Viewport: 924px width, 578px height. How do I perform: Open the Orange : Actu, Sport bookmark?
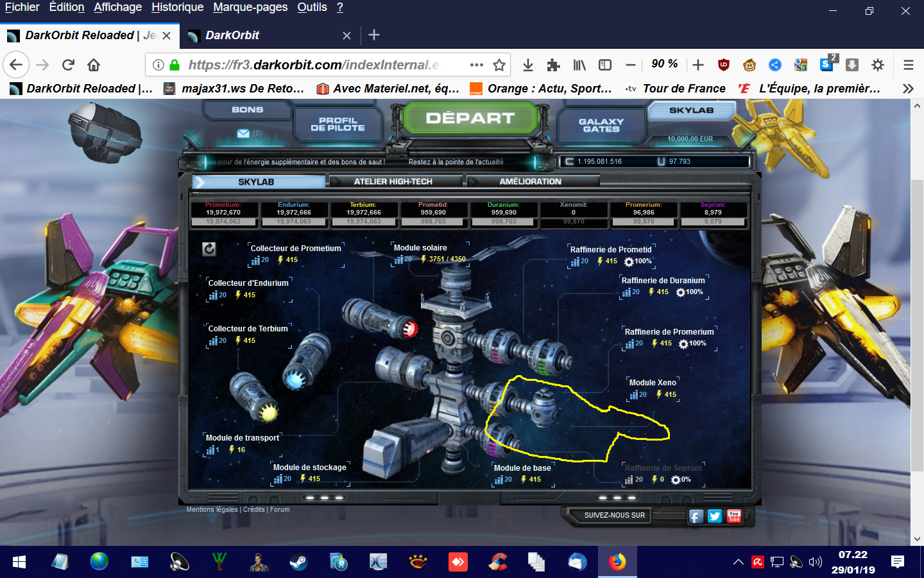[x=541, y=89]
